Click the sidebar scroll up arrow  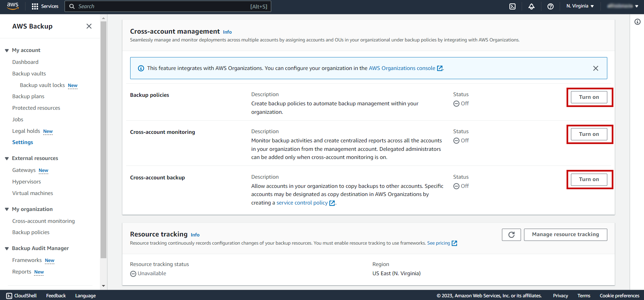tap(104, 18)
